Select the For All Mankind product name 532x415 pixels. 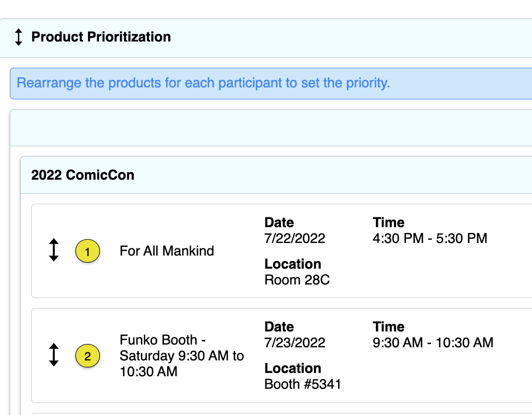click(167, 251)
